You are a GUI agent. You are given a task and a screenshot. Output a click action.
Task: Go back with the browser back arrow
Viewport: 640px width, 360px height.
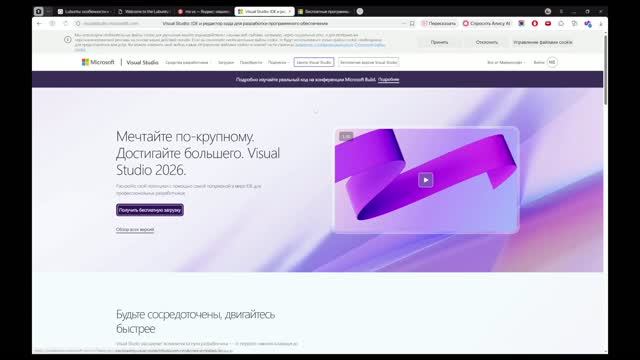point(40,24)
